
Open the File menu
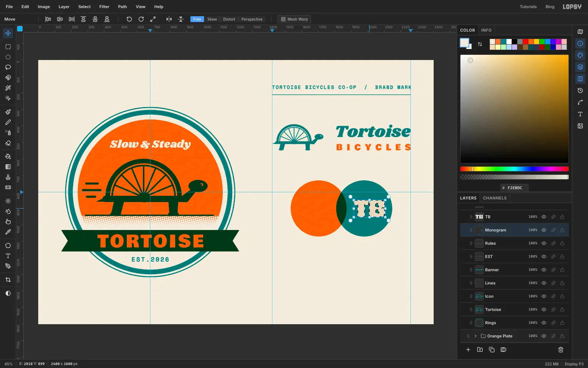[9, 7]
